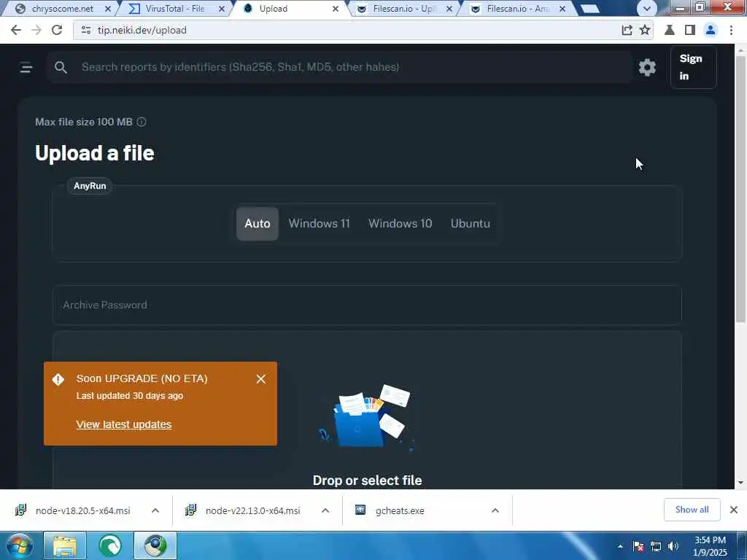Expand options for node-v18.20.5-x64.msi download
This screenshot has height=560, width=747.
click(155, 510)
